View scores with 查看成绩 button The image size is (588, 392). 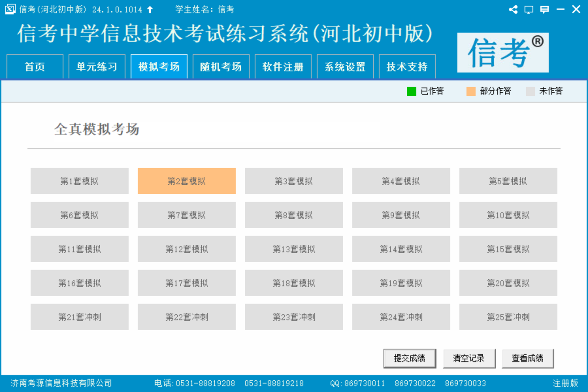pyautogui.click(x=528, y=358)
